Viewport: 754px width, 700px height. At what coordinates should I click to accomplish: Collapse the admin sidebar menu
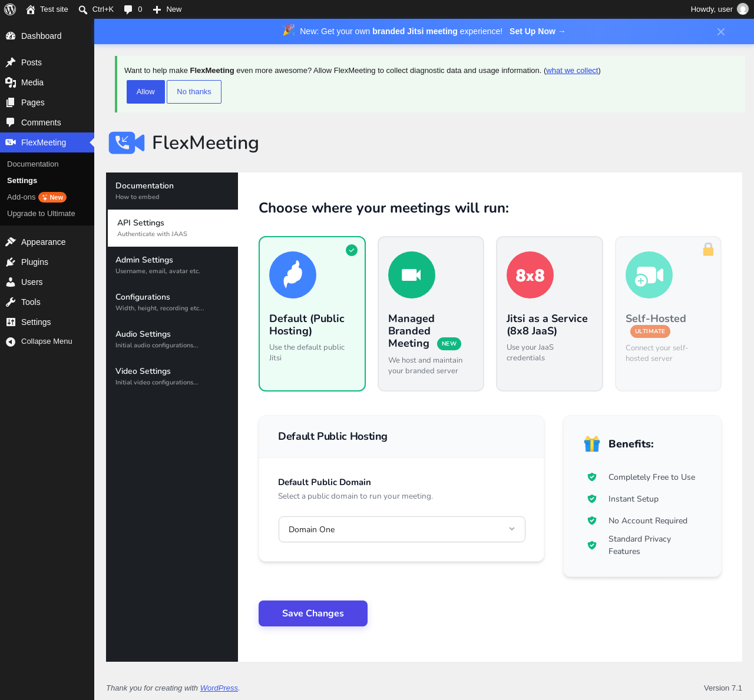[x=47, y=341]
